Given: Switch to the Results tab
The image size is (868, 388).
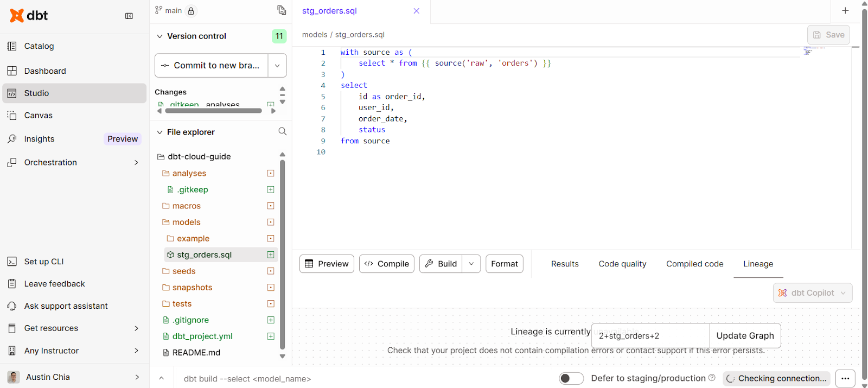Looking at the screenshot, I should [565, 264].
